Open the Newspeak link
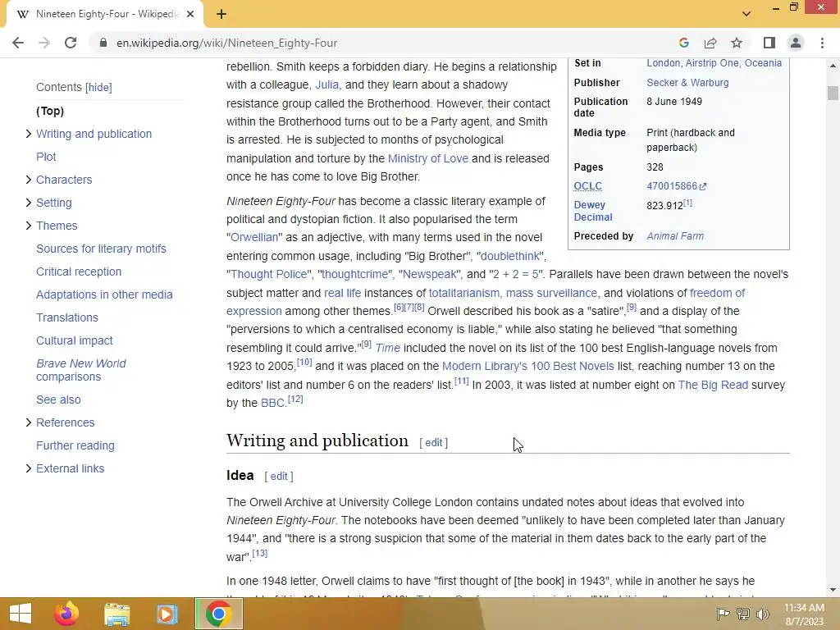The width and height of the screenshot is (840, 630). 430,274
